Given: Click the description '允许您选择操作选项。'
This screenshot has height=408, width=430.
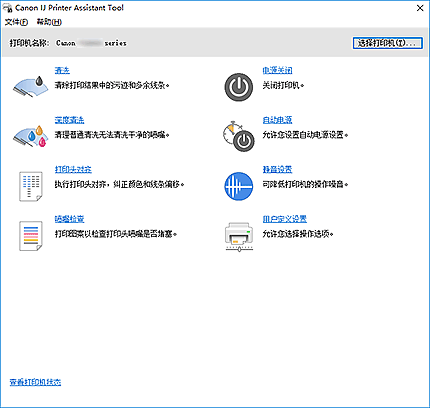Looking at the screenshot, I should pos(298,234).
